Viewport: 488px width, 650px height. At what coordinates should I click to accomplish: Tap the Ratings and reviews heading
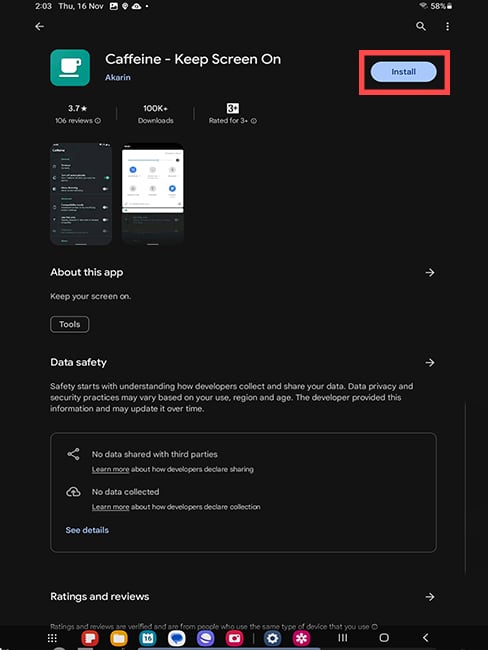[100, 597]
